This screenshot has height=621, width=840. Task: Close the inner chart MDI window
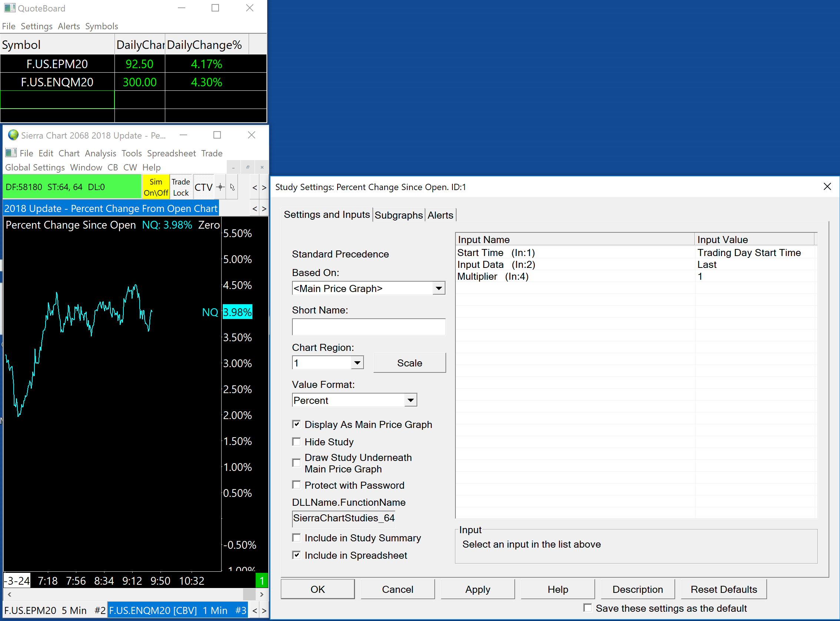tap(262, 167)
